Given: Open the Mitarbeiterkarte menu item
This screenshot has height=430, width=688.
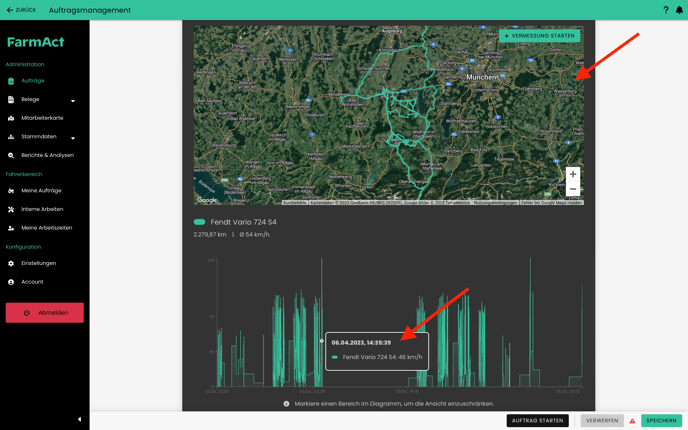Looking at the screenshot, I should (x=42, y=118).
